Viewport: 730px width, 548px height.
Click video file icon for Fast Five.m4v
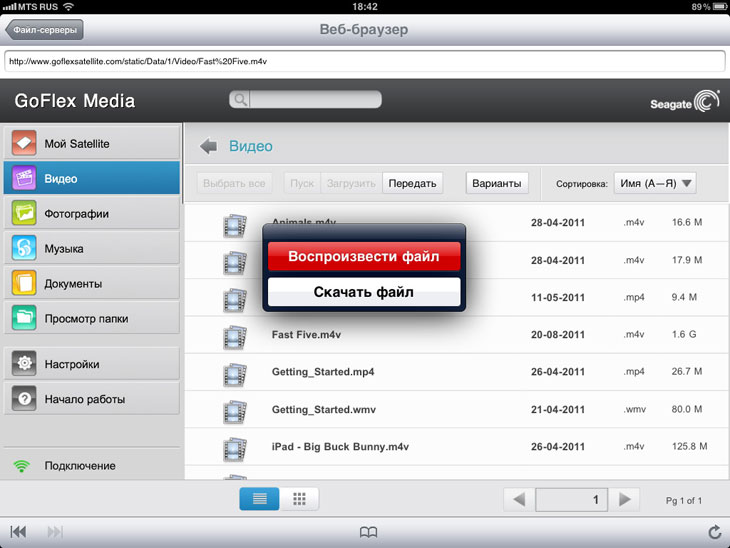[235, 335]
